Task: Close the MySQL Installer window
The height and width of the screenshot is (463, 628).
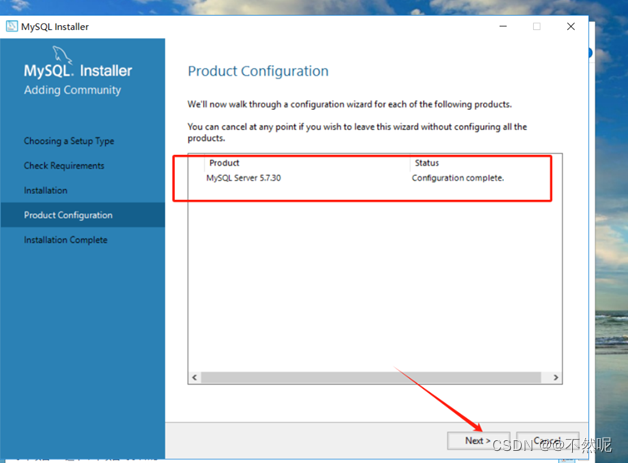Action: (571, 26)
